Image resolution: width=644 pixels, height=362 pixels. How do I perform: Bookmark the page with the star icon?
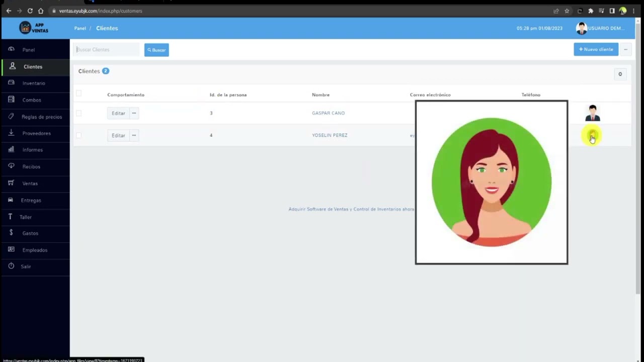pyautogui.click(x=567, y=11)
